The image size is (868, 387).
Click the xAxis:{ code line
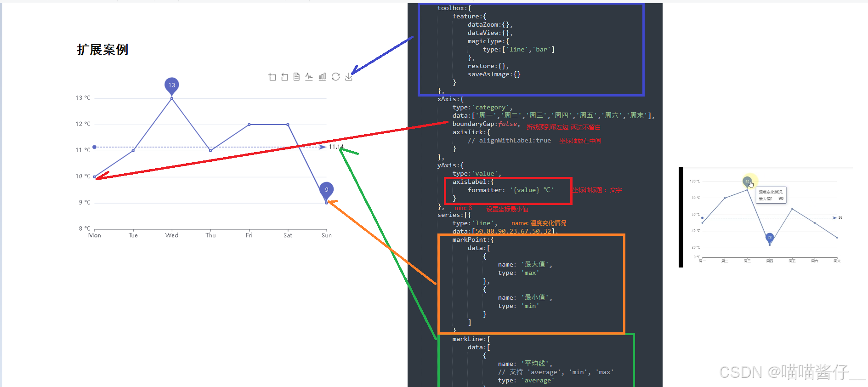point(450,99)
